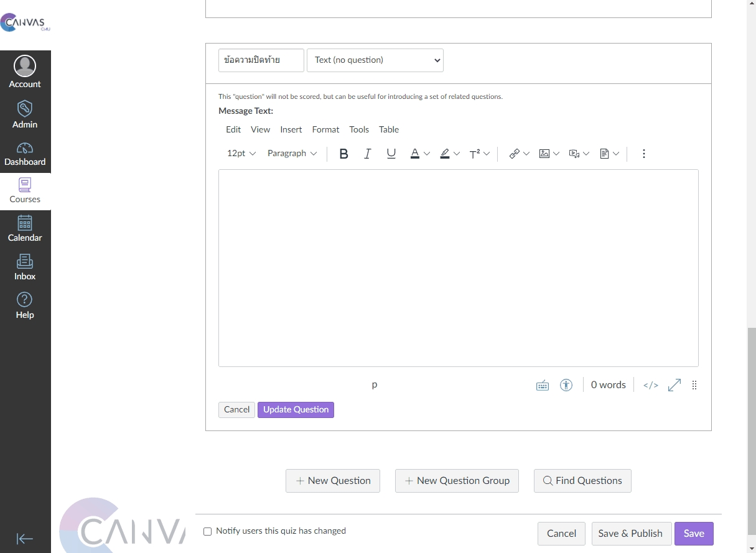Click Save & Publish button
This screenshot has height=553, width=756.
630,533
